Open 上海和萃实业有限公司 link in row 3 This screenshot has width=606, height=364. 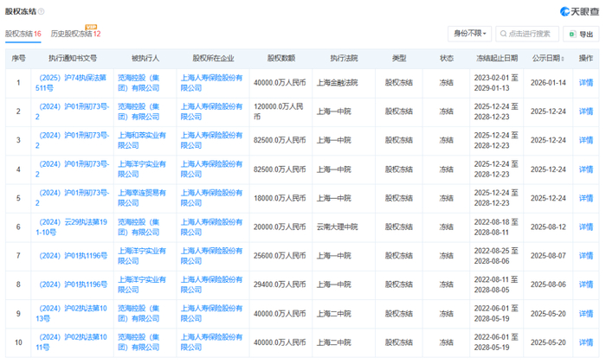pos(142,140)
